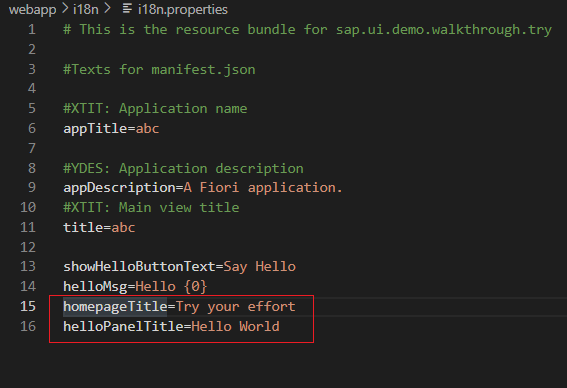This screenshot has height=388, width=567.
Task: Click line number 9 in gutter
Action: point(32,187)
